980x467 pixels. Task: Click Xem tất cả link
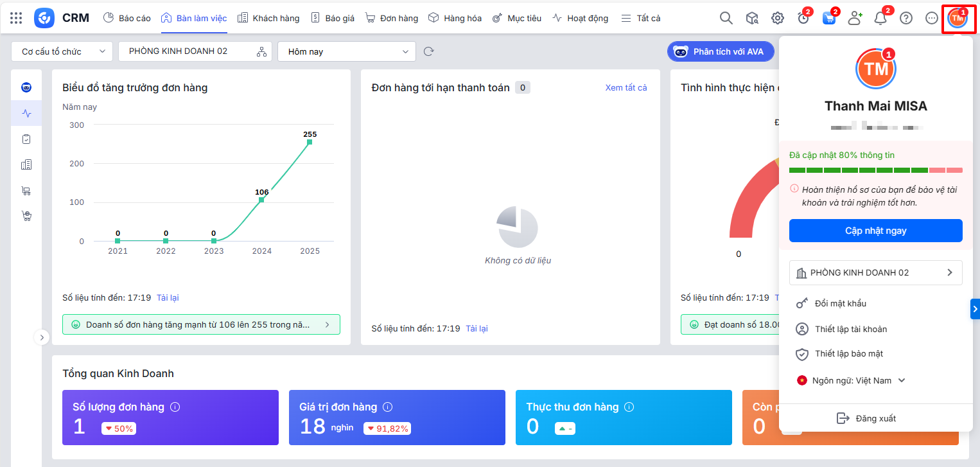click(626, 87)
